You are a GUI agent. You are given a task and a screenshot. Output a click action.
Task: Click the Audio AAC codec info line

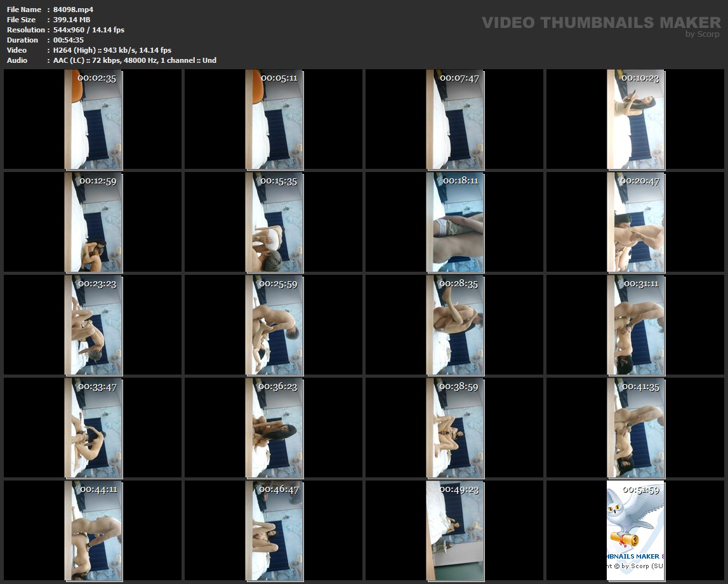pos(135,60)
